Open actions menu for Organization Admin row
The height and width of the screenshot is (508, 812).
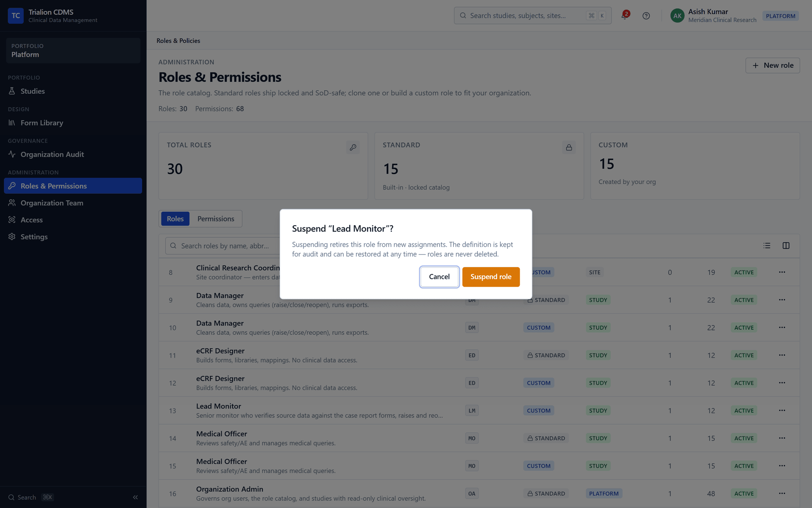[782, 493]
